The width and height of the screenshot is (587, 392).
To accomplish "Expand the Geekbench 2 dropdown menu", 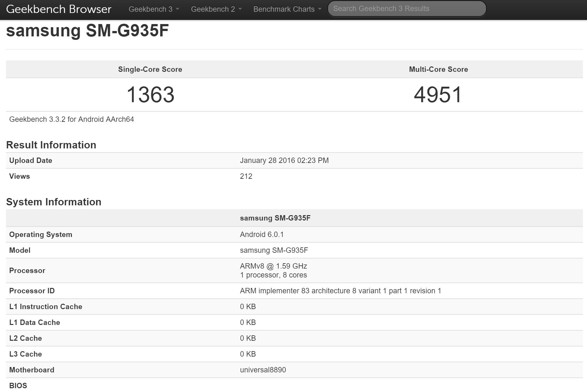I will pyautogui.click(x=216, y=9).
